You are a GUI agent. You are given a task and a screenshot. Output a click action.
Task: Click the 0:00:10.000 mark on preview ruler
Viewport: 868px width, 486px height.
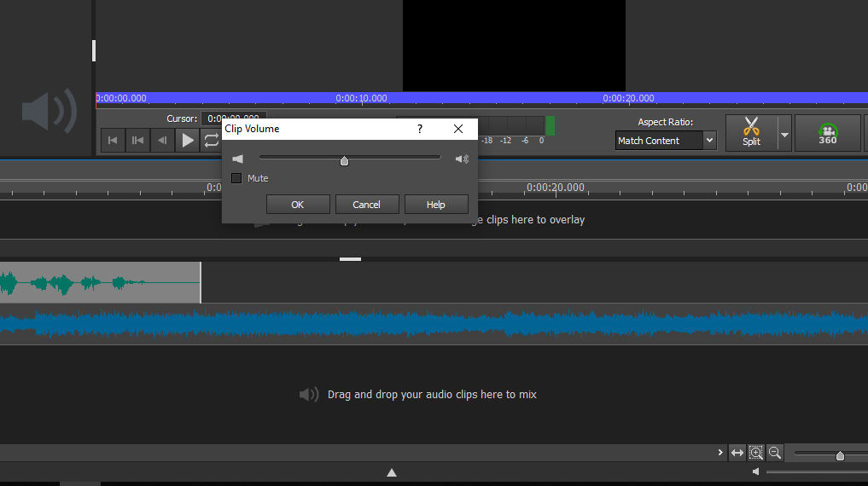[362, 98]
